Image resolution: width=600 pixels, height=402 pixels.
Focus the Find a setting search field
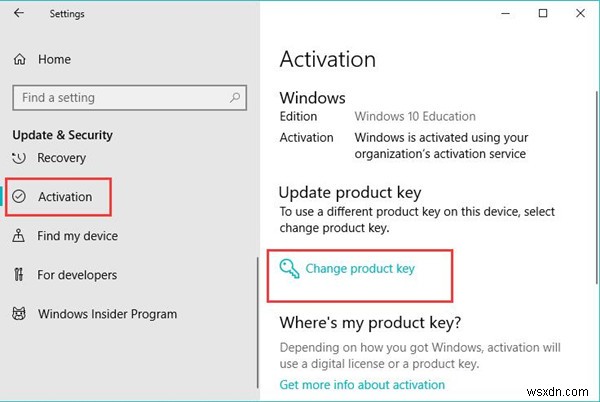120,97
